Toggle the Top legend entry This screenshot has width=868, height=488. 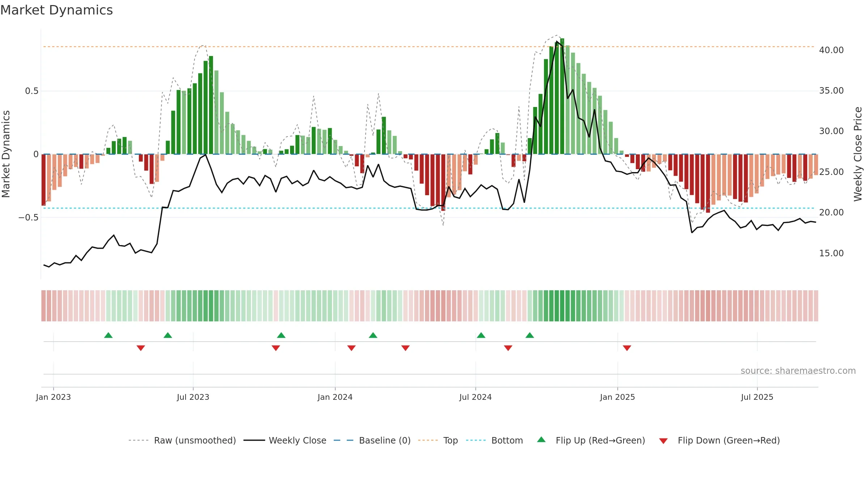click(x=438, y=440)
